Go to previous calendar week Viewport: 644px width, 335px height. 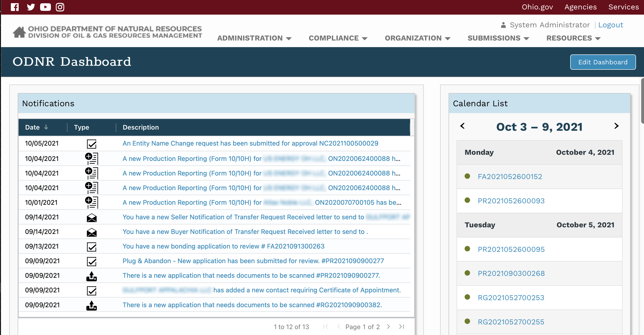pyautogui.click(x=462, y=126)
